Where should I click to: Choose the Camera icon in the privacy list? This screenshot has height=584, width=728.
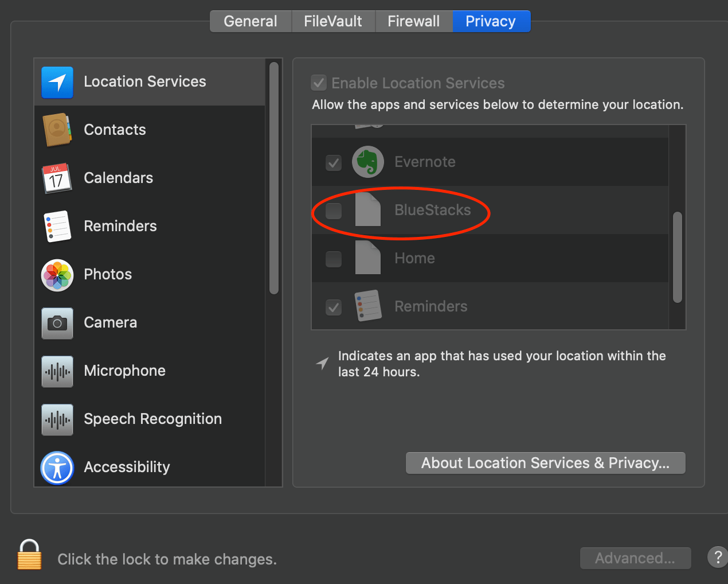(57, 323)
